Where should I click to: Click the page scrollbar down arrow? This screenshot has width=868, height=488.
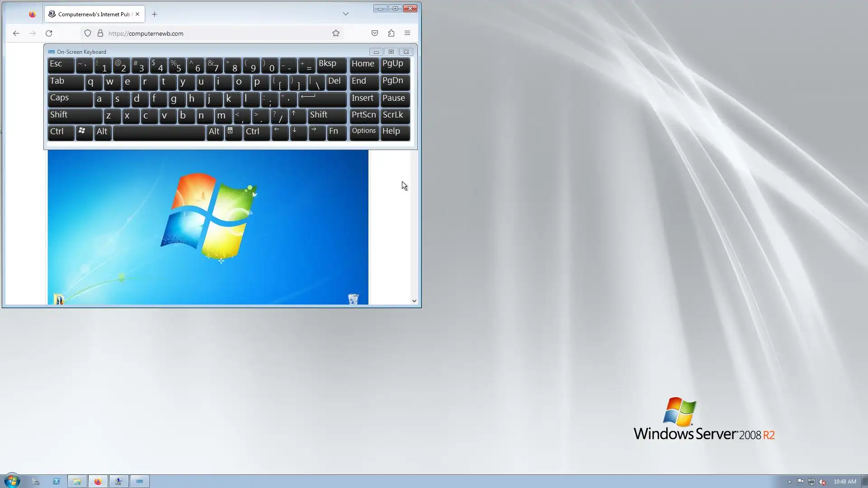414,301
